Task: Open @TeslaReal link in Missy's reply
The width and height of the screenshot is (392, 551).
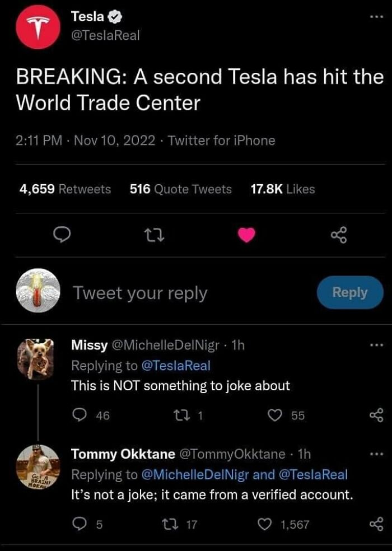Action: coord(176,366)
